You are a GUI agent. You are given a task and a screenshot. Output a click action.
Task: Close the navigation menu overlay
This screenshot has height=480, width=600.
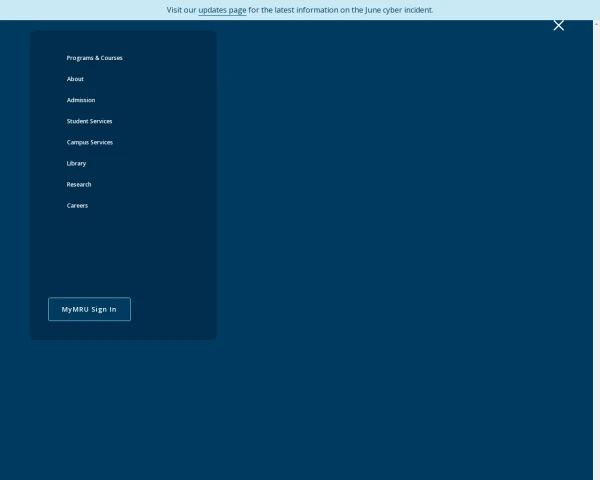[x=558, y=25]
